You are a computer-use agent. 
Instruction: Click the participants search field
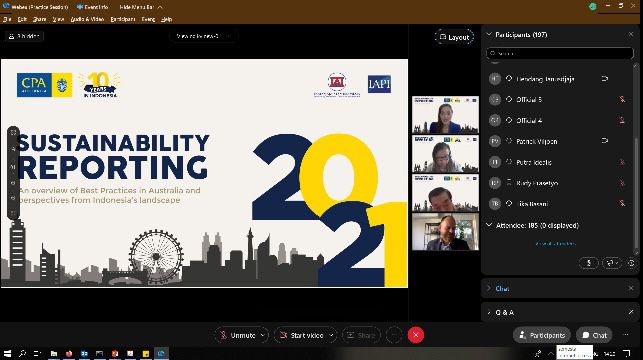coord(560,53)
